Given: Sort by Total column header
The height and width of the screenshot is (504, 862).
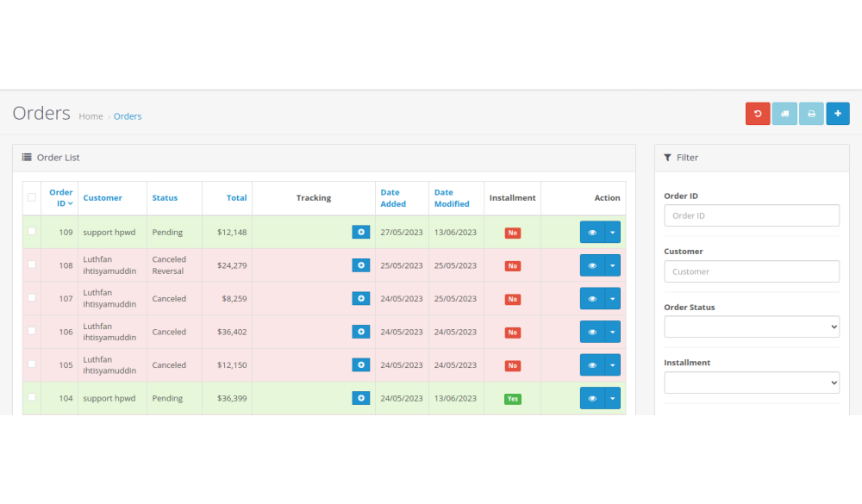Looking at the screenshot, I should (x=236, y=198).
